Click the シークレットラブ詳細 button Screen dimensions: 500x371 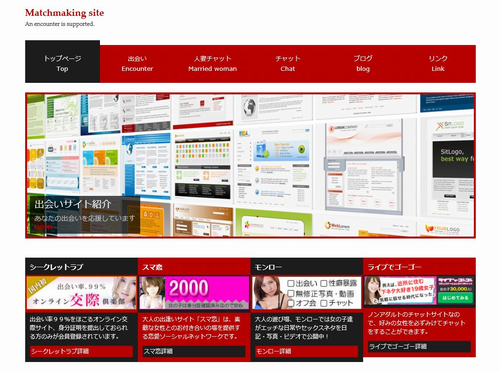(82, 351)
